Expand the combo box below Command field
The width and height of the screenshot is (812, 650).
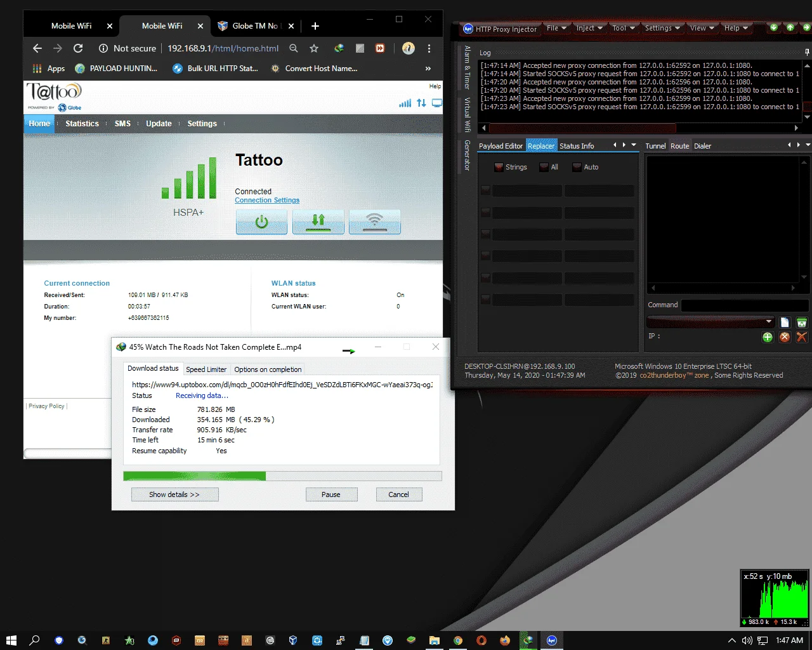769,322
